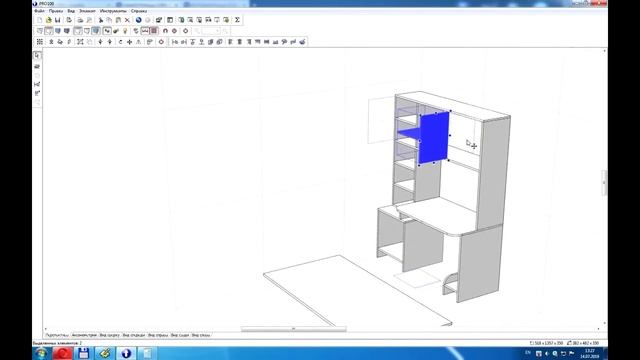Switch to the Перспектива view tab
This screenshot has height=360, width=640.
click(x=56, y=335)
